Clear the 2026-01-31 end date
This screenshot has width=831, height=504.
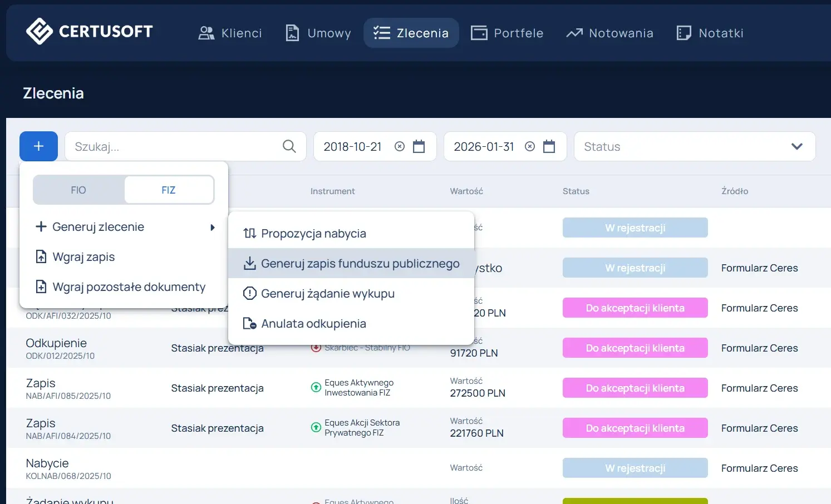530,146
